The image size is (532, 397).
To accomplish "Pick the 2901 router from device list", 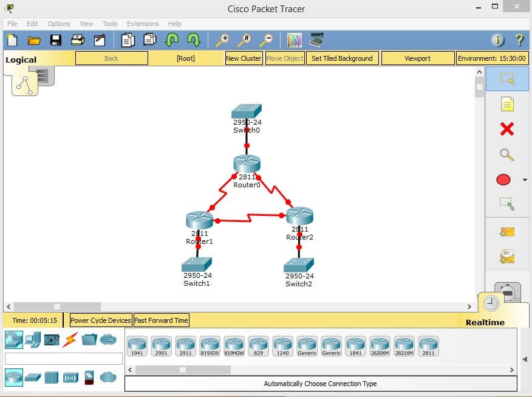I will [161, 346].
